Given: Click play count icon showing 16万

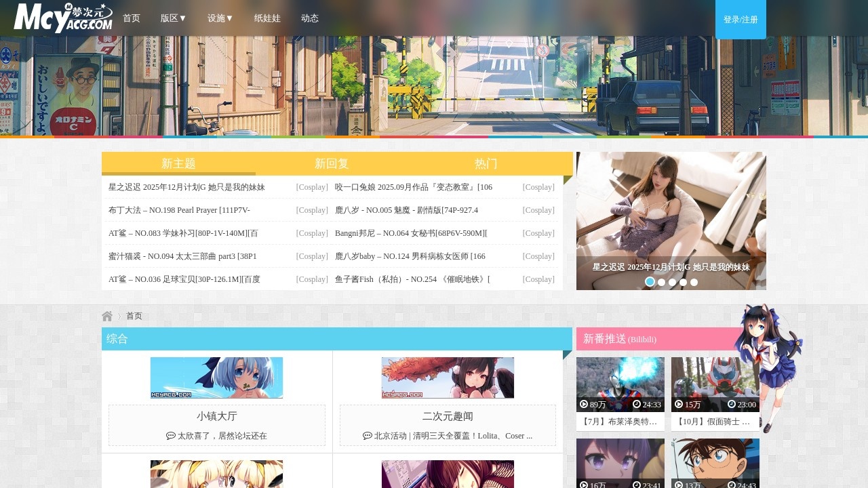Looking at the screenshot, I should click(x=584, y=485).
